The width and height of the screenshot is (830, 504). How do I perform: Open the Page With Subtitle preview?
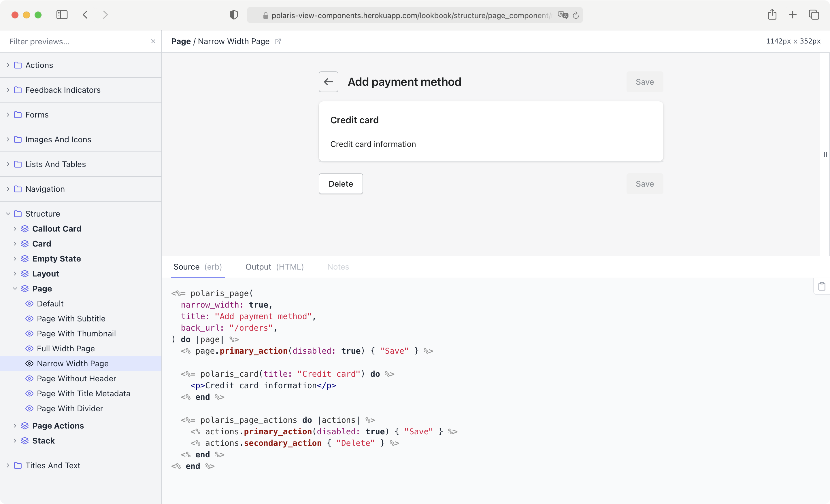(71, 319)
